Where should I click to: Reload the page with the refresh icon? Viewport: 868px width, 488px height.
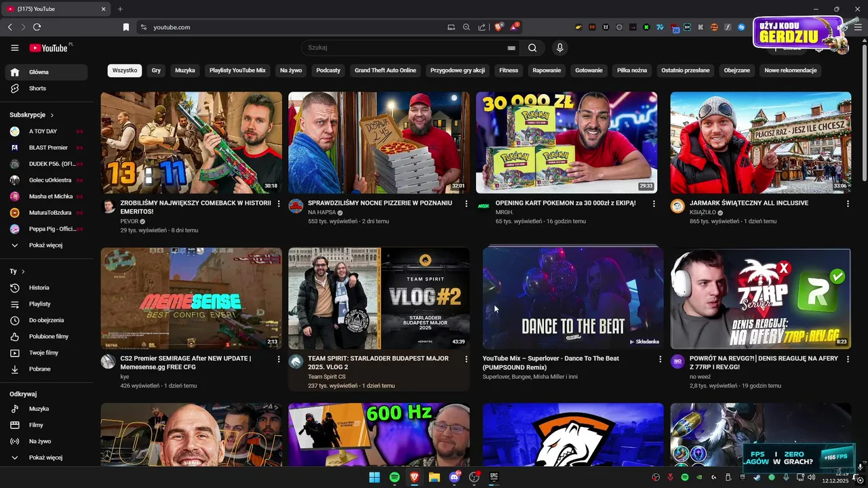(x=37, y=27)
